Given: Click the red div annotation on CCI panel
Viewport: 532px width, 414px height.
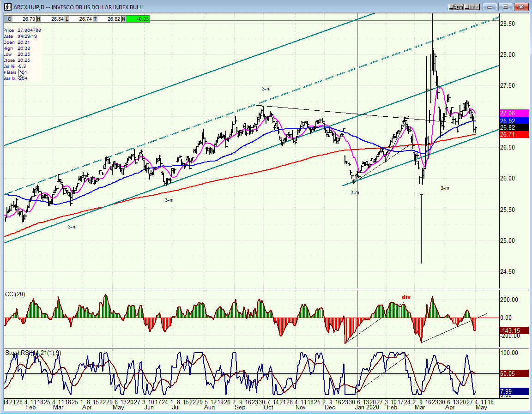Looking at the screenshot, I should tap(406, 297).
